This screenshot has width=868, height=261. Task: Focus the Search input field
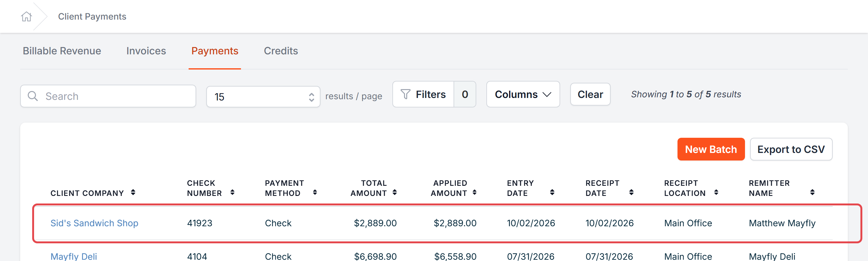[108, 96]
